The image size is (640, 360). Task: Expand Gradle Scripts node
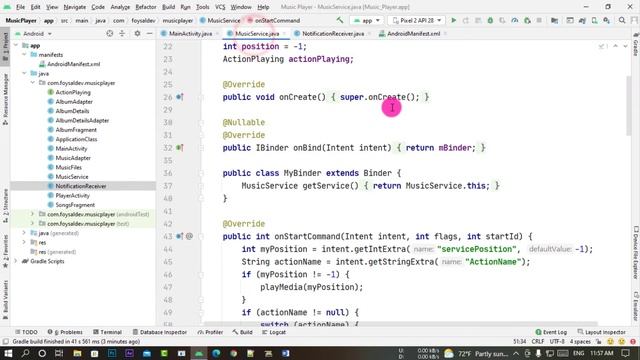pos(16,261)
